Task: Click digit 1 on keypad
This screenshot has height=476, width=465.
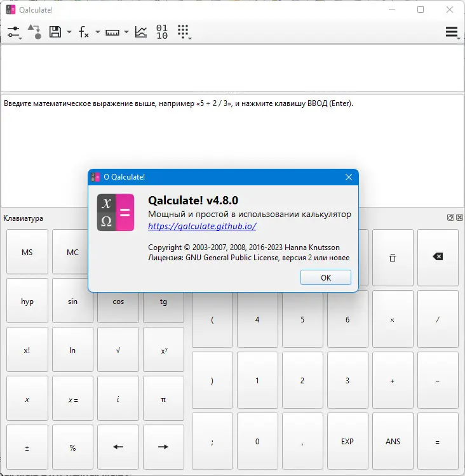Action: pyautogui.click(x=257, y=380)
